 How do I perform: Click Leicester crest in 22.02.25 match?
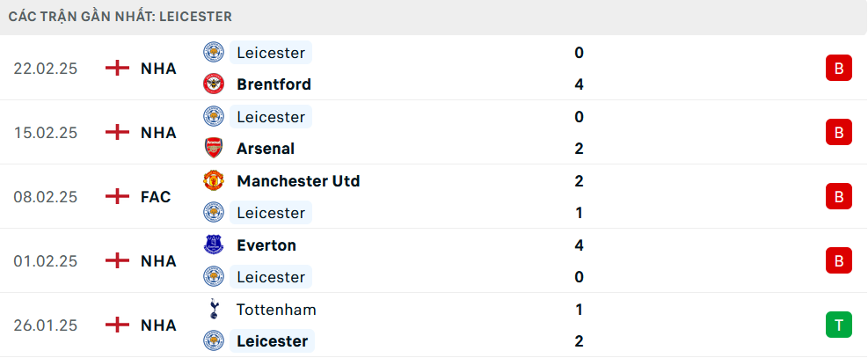(214, 53)
